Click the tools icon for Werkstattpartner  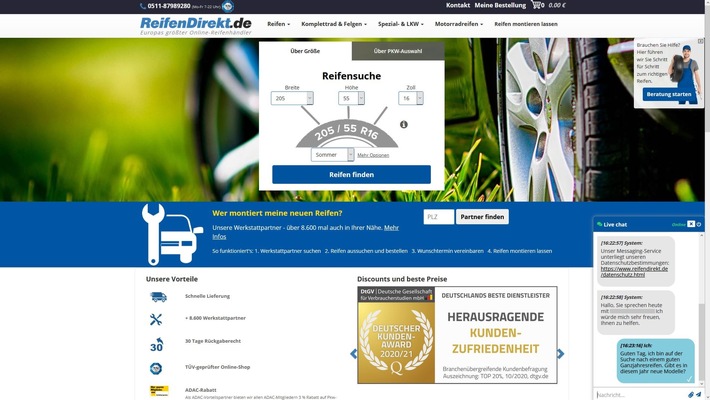156,319
